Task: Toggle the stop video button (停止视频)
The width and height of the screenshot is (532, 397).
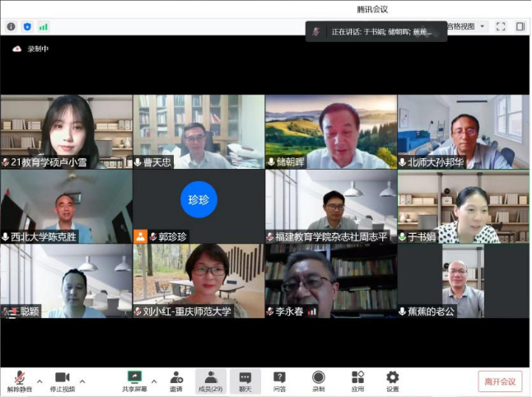Action: click(x=62, y=380)
